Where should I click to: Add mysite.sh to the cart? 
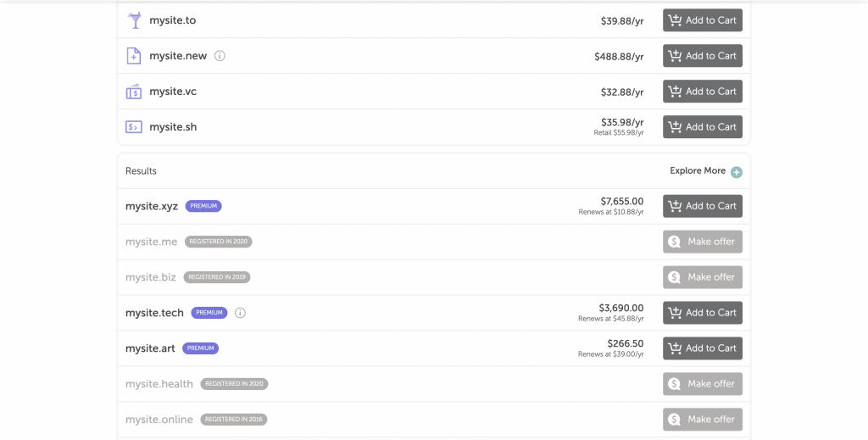(702, 127)
